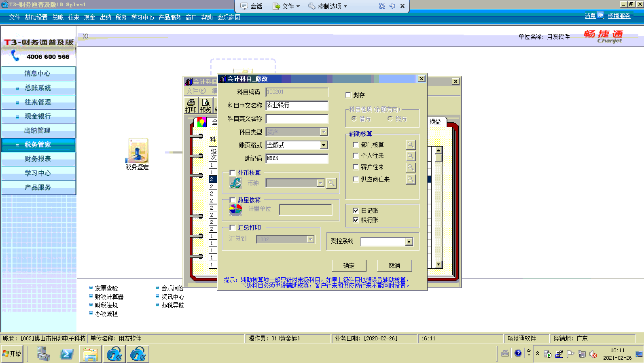Click the tray muted speaker icon
The height and width of the screenshot is (363, 644).
[594, 354]
